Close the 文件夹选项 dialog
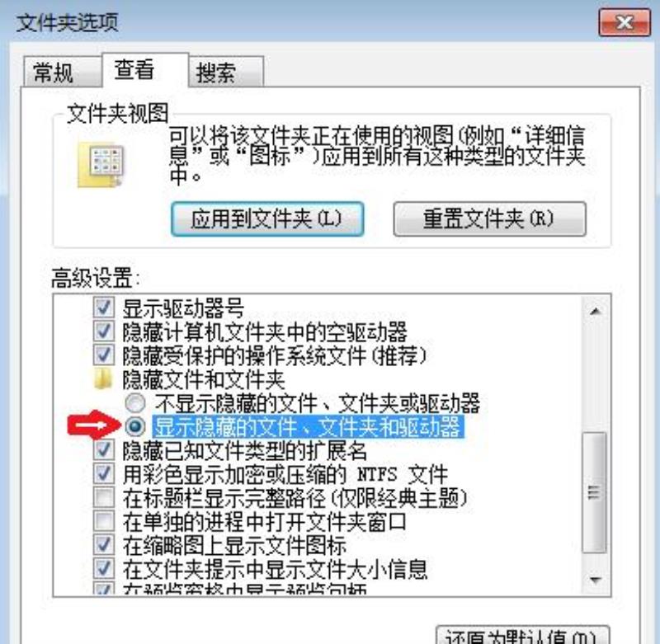 [625, 23]
